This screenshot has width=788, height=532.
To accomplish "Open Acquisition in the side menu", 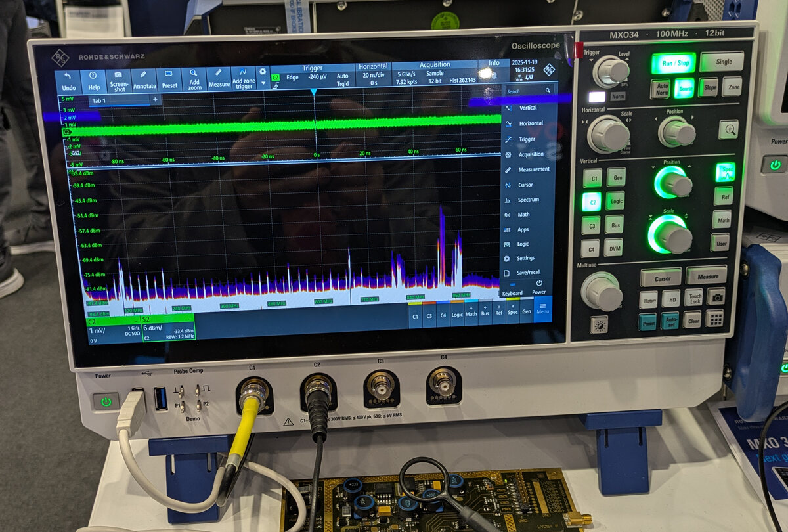I will coord(528,154).
